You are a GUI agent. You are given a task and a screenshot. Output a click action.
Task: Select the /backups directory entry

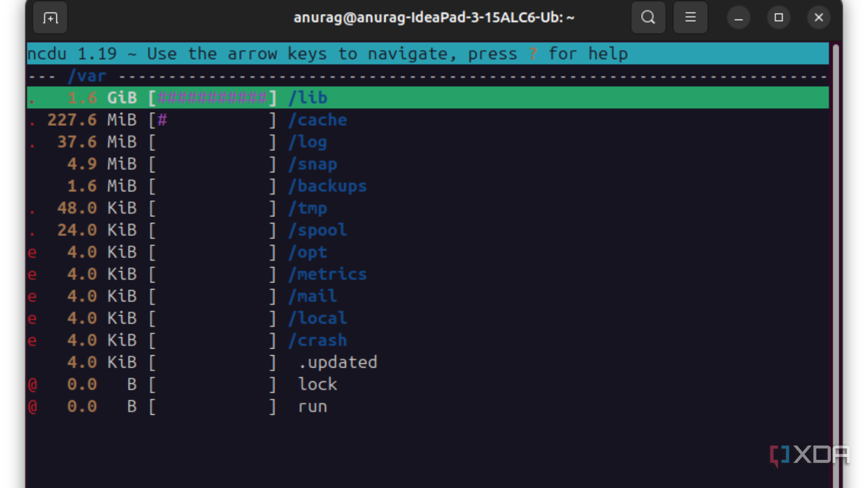[x=328, y=186]
